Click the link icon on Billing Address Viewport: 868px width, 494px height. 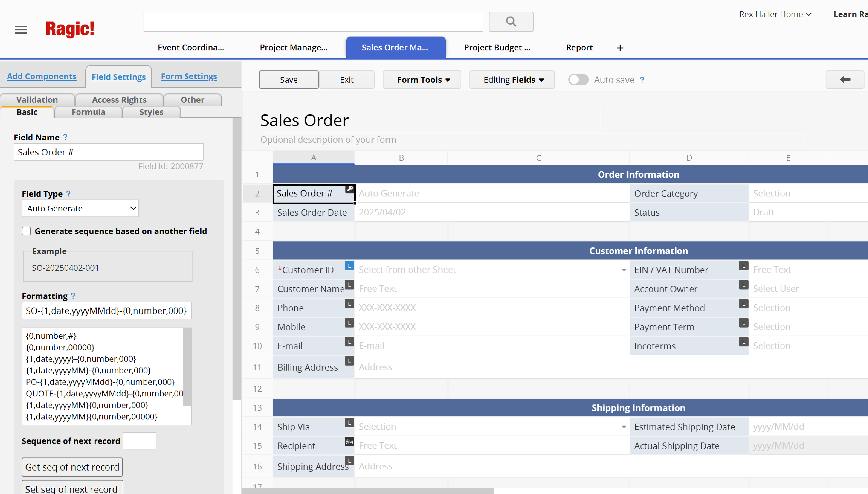coord(349,361)
